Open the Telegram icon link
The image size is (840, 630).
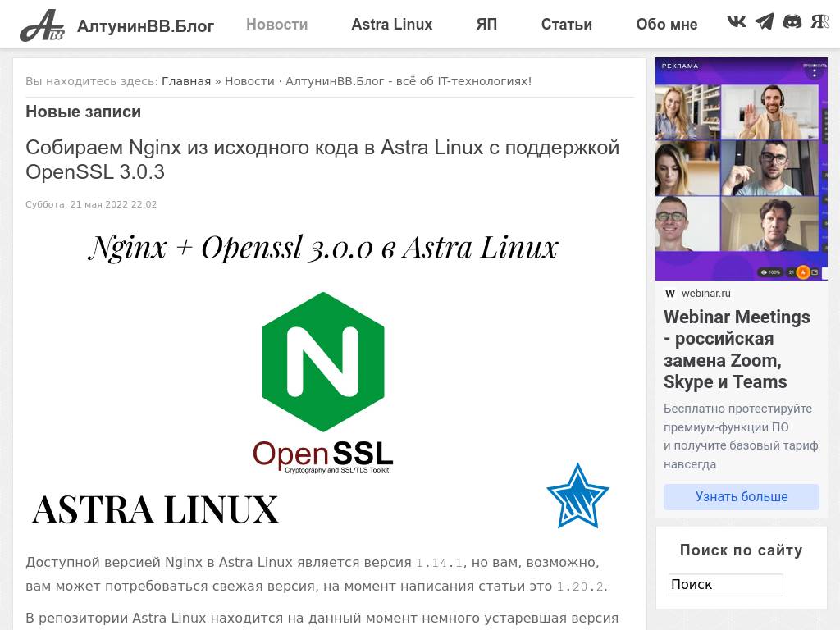coord(765,21)
